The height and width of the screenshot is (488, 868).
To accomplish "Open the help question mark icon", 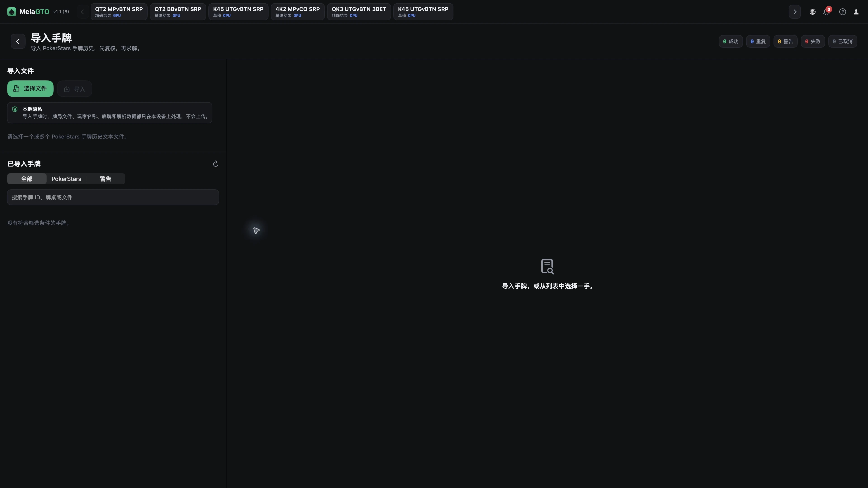I will (x=842, y=12).
